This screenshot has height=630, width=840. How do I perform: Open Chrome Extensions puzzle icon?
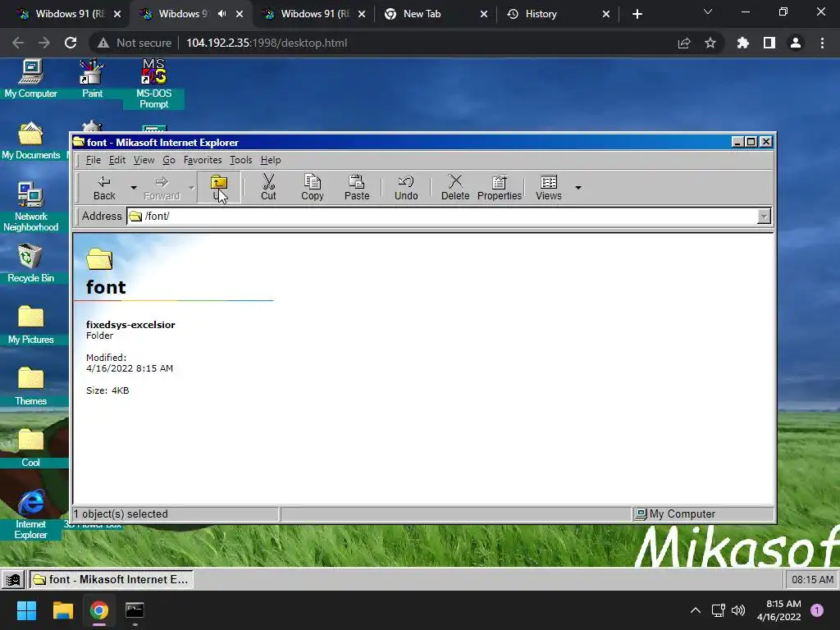tap(742, 43)
